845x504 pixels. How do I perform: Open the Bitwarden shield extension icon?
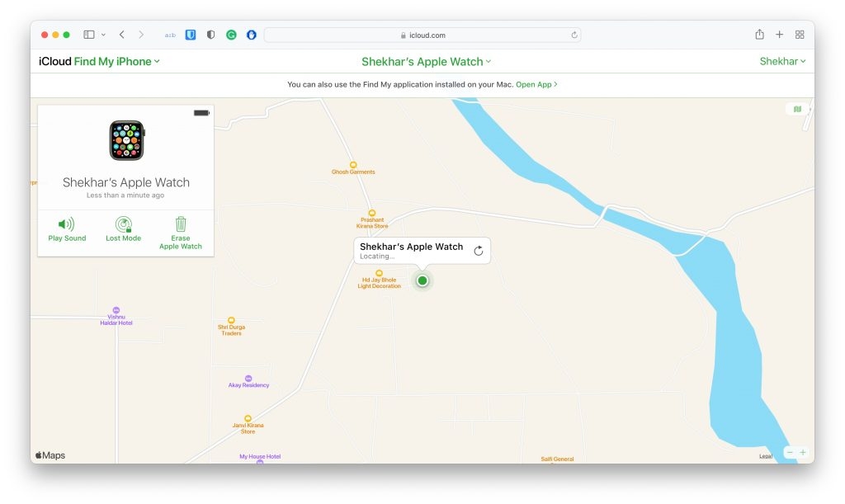pos(191,35)
